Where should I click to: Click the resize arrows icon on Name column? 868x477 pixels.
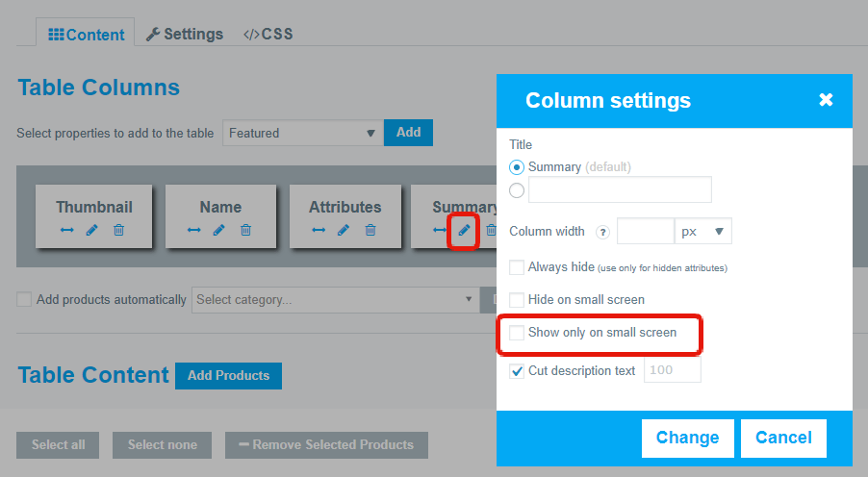193,230
